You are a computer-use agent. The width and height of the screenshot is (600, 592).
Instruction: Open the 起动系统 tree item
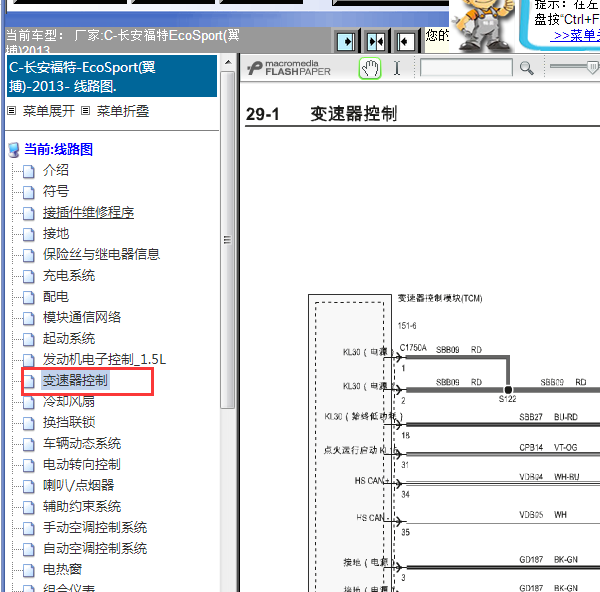69,338
